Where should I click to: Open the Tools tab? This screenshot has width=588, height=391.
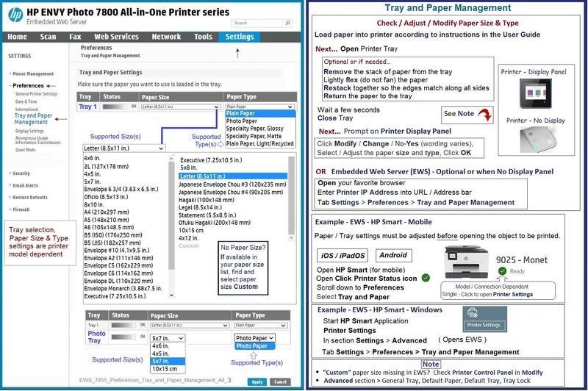tap(203, 37)
